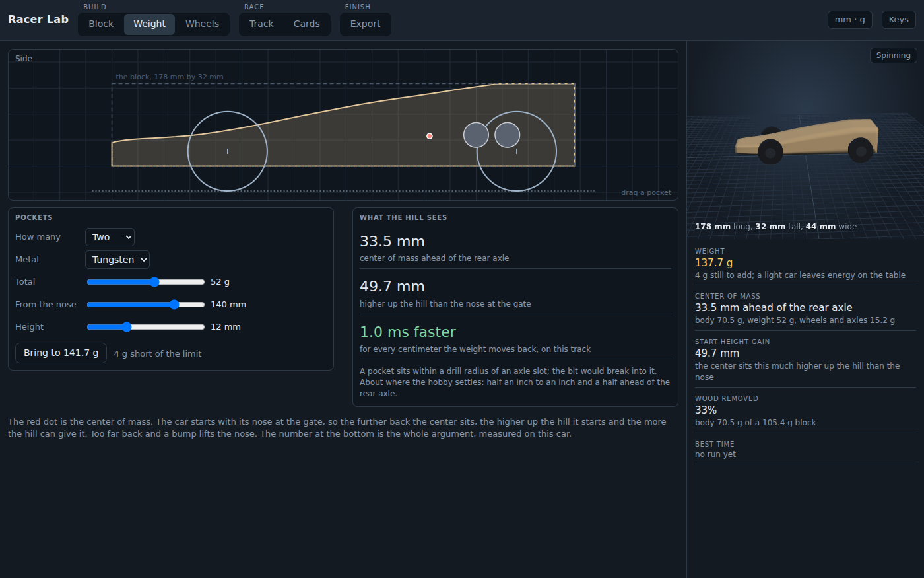924x578 pixels.
Task: Open the Cards tab
Action: pyautogui.click(x=307, y=24)
